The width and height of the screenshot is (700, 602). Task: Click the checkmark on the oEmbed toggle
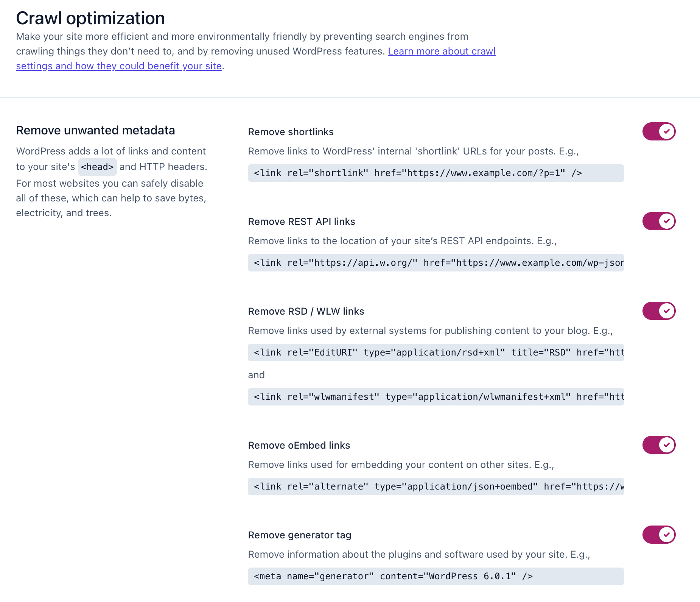pyautogui.click(x=666, y=445)
